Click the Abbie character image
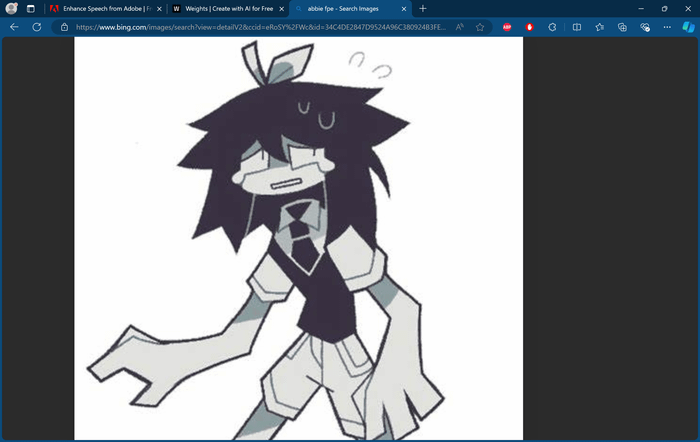This screenshot has width=700, height=442. [x=298, y=238]
